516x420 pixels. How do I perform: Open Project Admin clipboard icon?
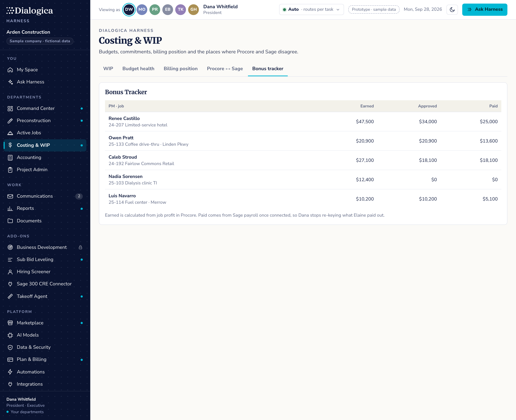[10, 170]
